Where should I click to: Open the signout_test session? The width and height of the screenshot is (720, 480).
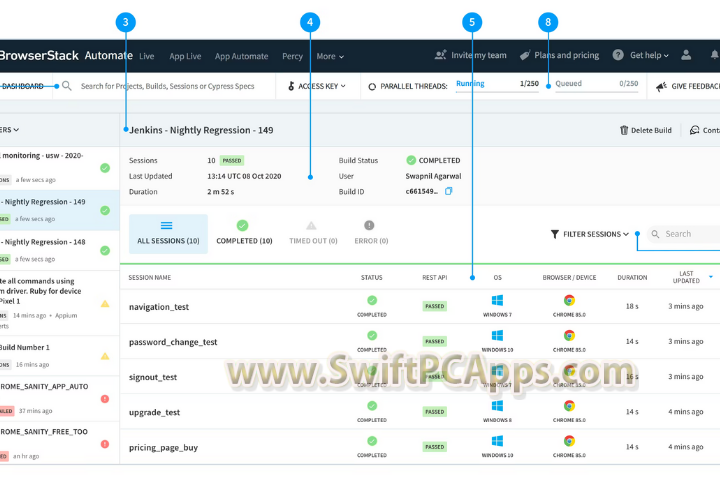(x=152, y=377)
